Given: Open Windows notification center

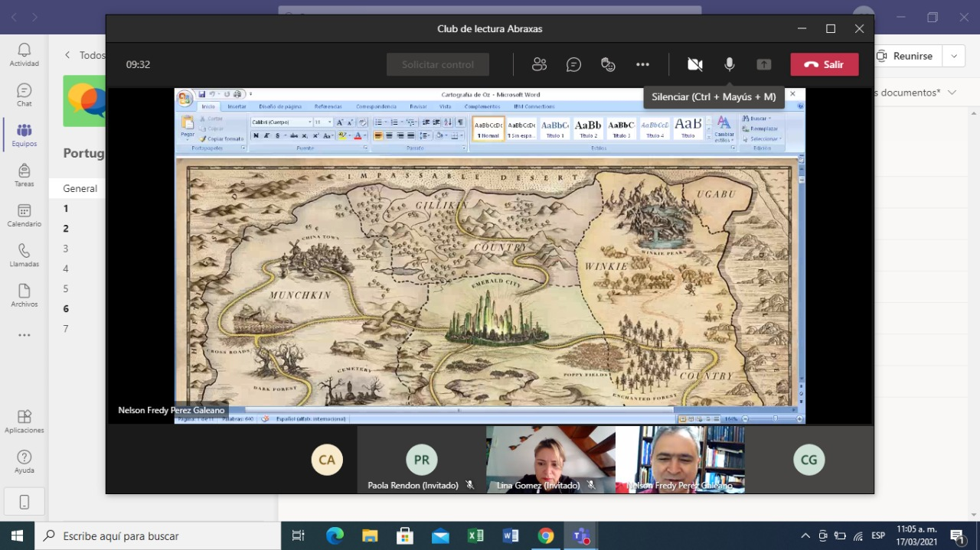Looking at the screenshot, I should [957, 535].
